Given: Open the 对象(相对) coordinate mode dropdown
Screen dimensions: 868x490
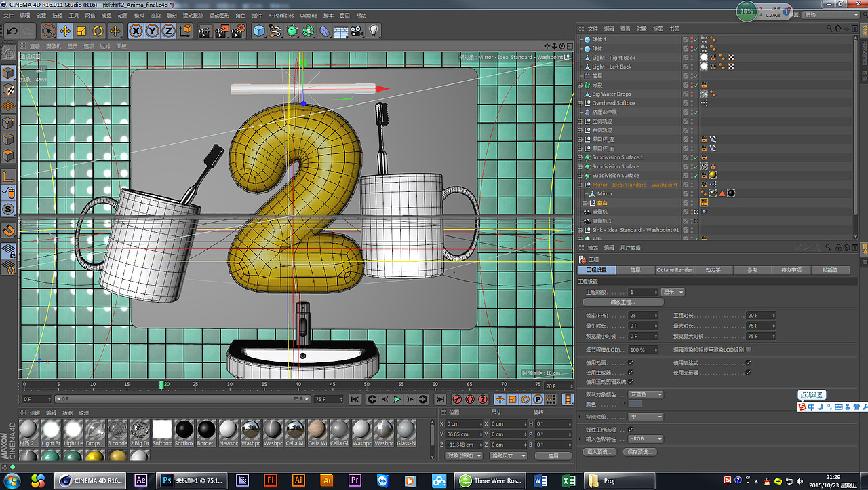Looking at the screenshot, I should (x=464, y=456).
